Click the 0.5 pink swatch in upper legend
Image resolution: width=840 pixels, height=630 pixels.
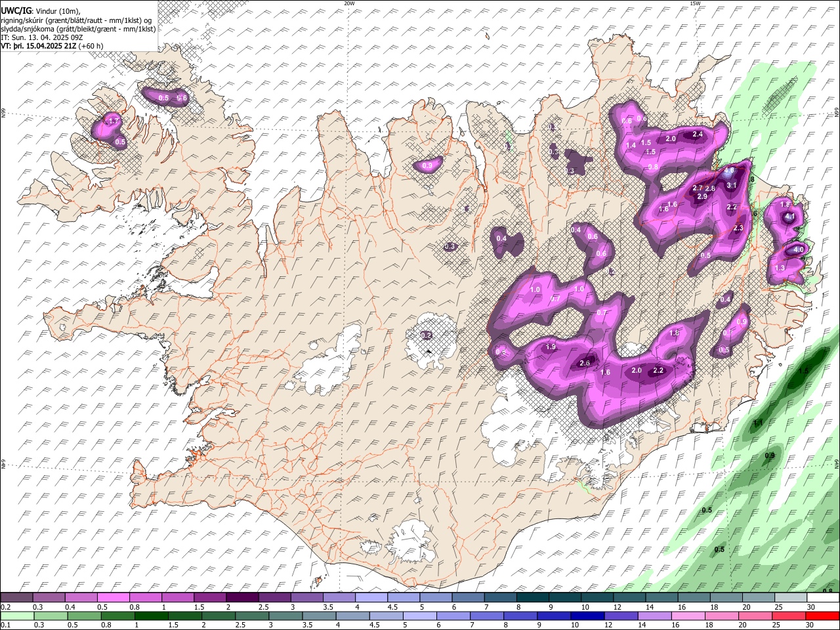(x=113, y=597)
